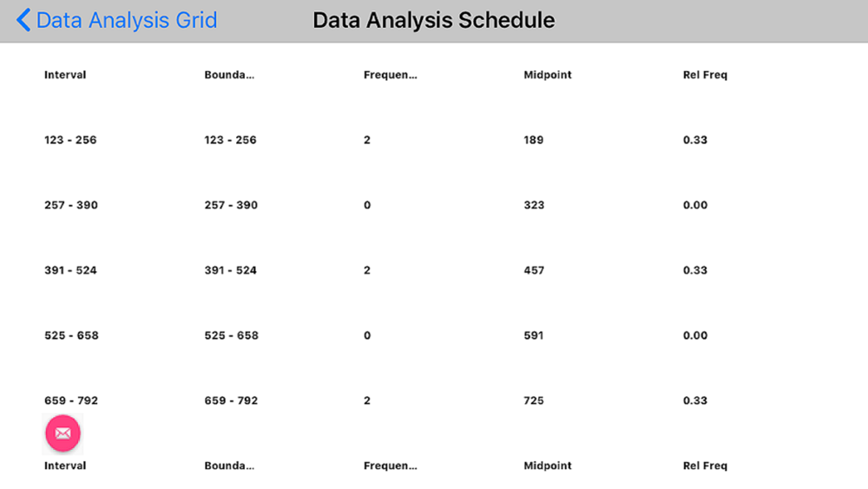Click midpoint value 591

coord(534,335)
